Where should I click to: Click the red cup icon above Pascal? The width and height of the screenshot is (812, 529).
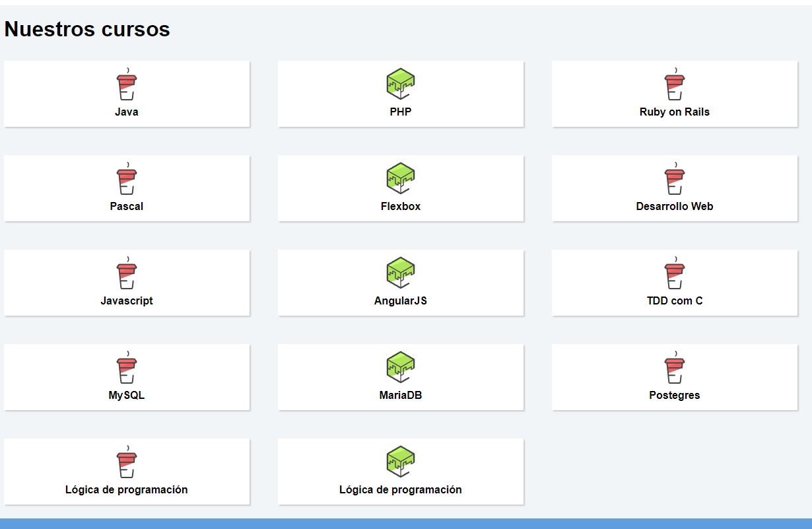(127, 180)
